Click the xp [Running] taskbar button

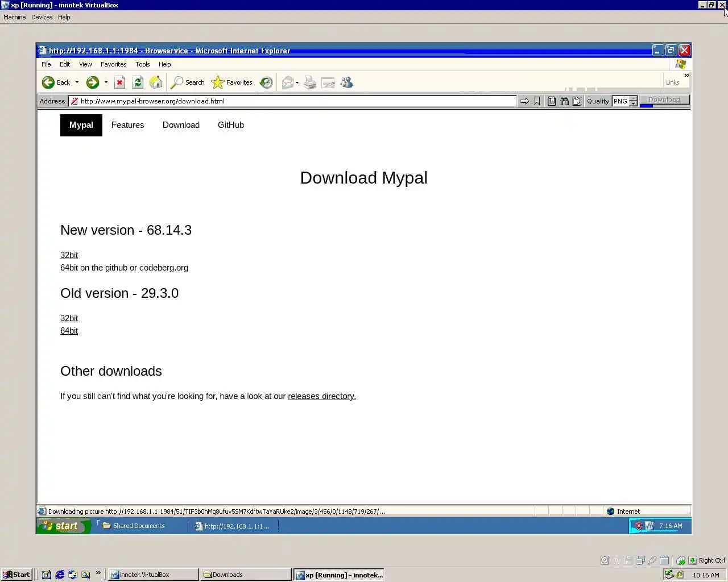coord(339,575)
